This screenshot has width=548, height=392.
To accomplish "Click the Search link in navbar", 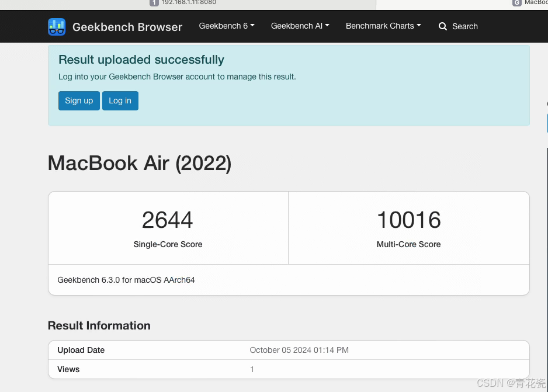I will coord(465,26).
